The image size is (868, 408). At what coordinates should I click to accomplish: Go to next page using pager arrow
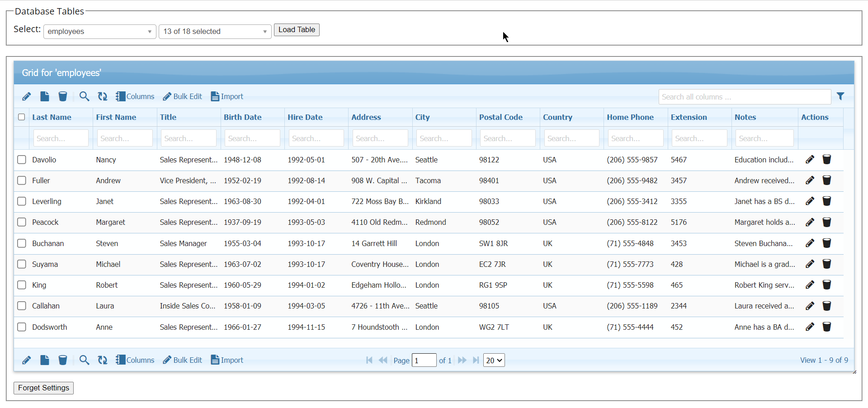click(x=462, y=361)
